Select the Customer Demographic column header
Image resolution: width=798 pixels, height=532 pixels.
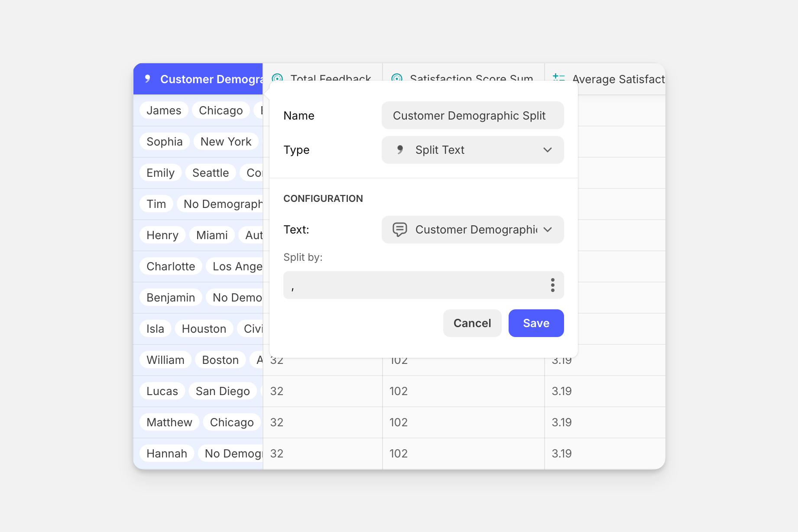coord(198,79)
